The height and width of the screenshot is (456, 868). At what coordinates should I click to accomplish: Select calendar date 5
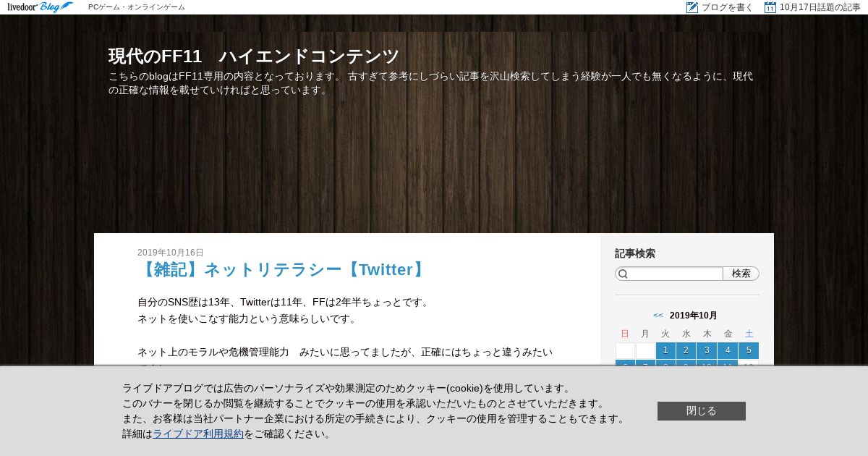[749, 350]
